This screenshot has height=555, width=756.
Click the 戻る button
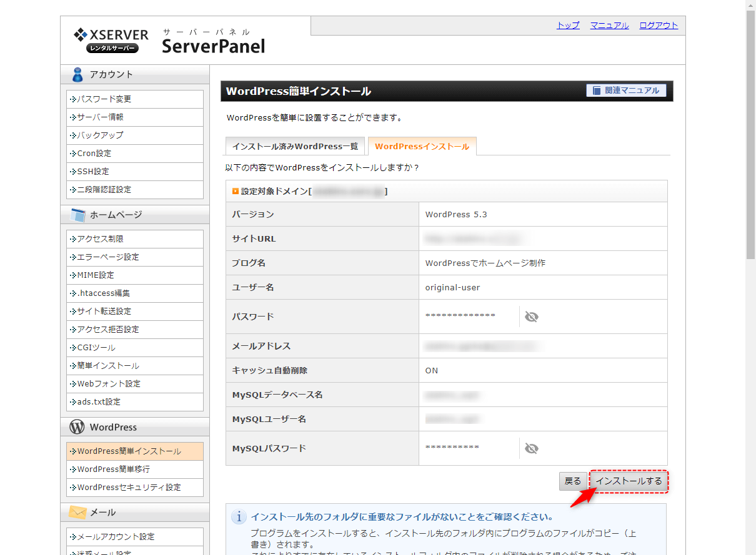(x=573, y=481)
